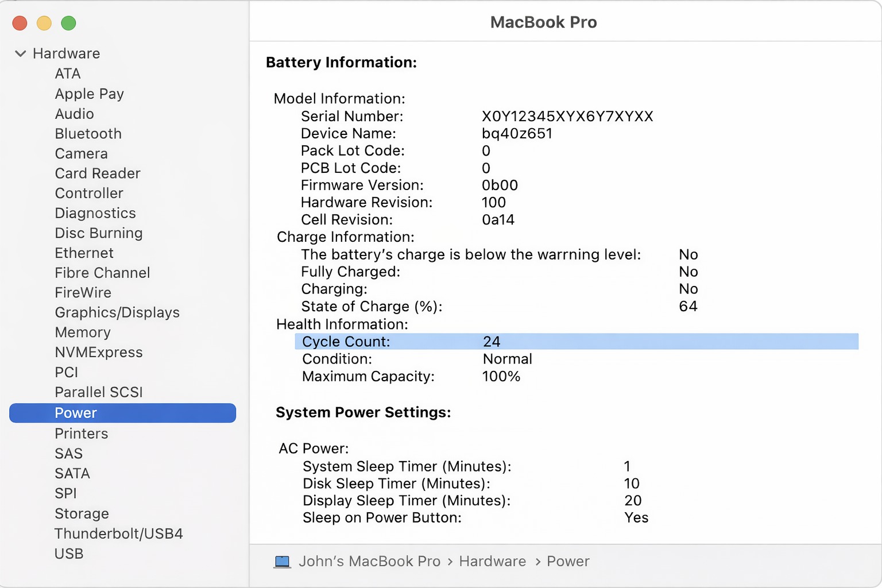Screen dimensions: 882x588
Task: Select Thunderbolt/USB4 in the sidebar
Action: (119, 533)
